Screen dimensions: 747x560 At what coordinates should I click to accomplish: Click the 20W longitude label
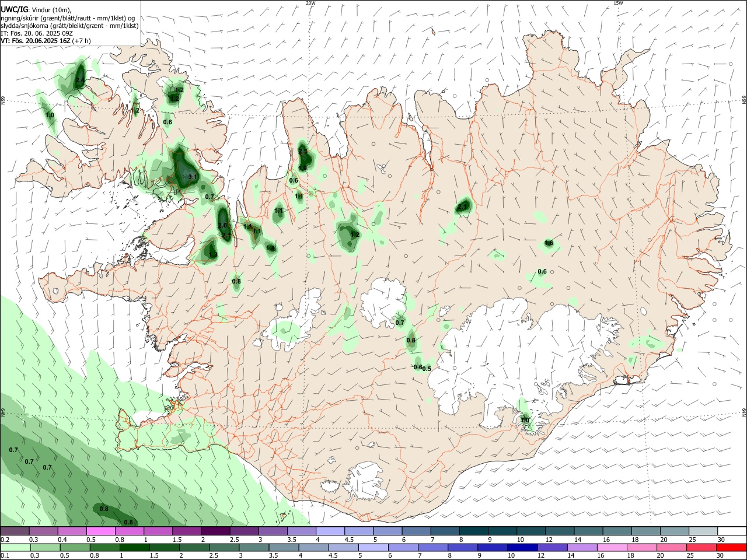click(310, 3)
